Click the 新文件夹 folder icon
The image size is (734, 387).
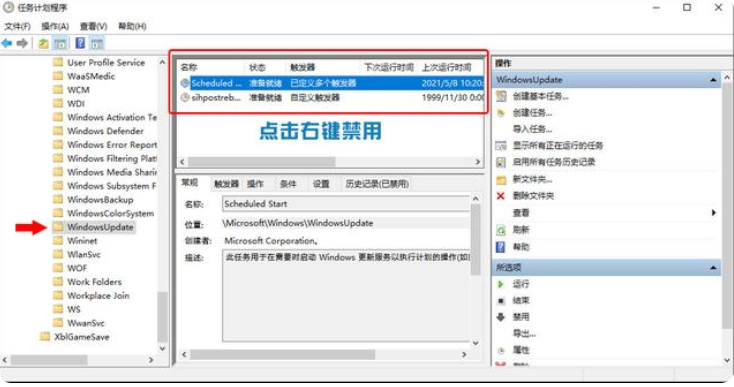[x=501, y=179]
